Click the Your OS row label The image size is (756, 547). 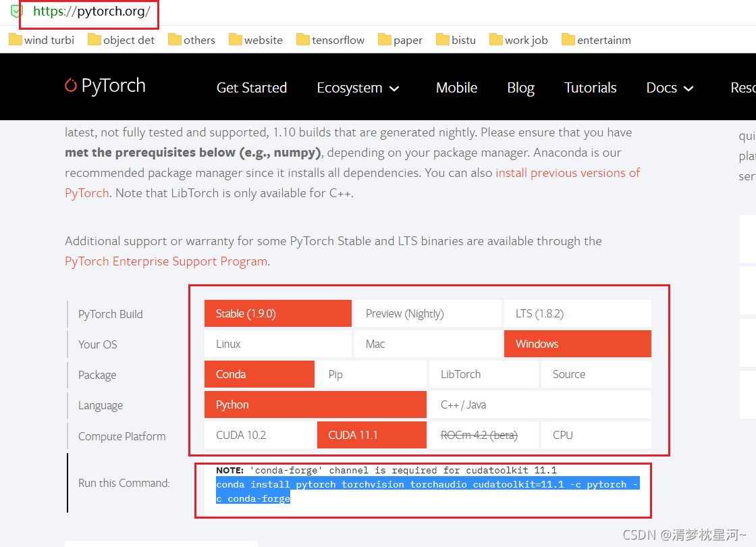pos(97,344)
